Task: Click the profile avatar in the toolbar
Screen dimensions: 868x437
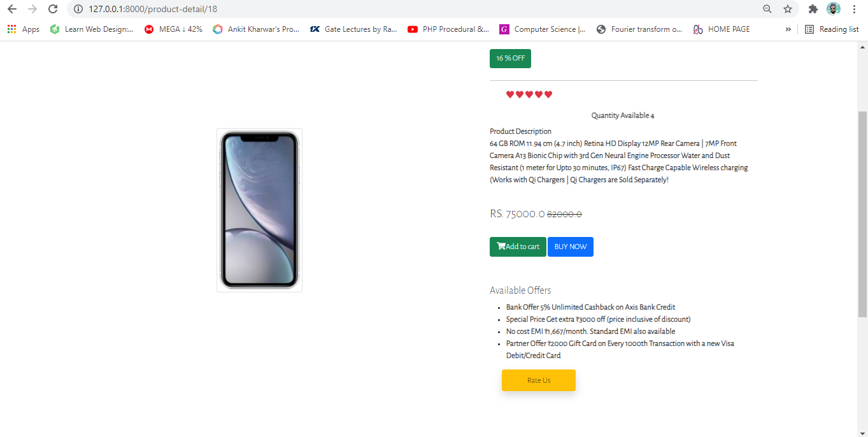Action: tap(833, 9)
